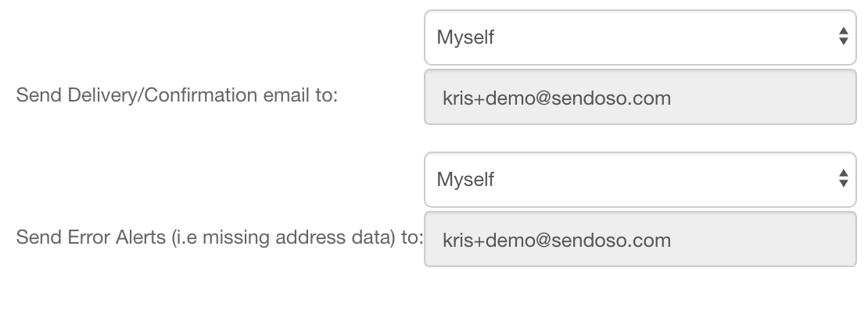
Task: Click the up-down arrows on the top Myself dropdown
Action: (842, 37)
